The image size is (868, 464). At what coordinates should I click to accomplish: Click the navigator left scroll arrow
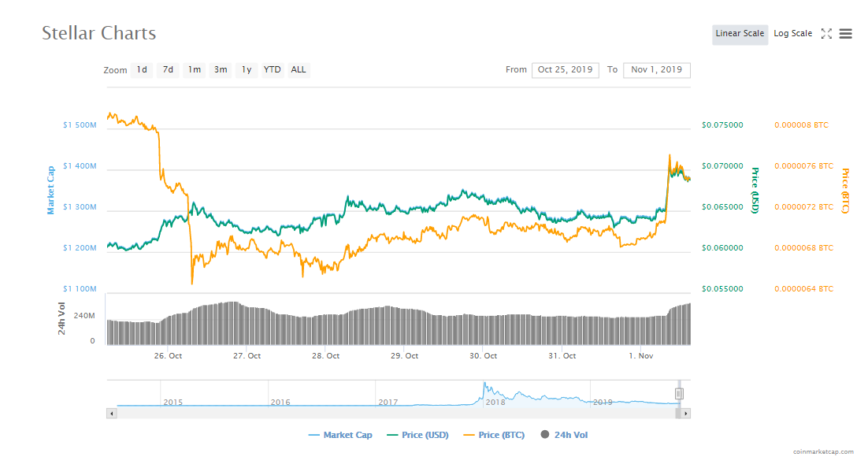[112, 414]
